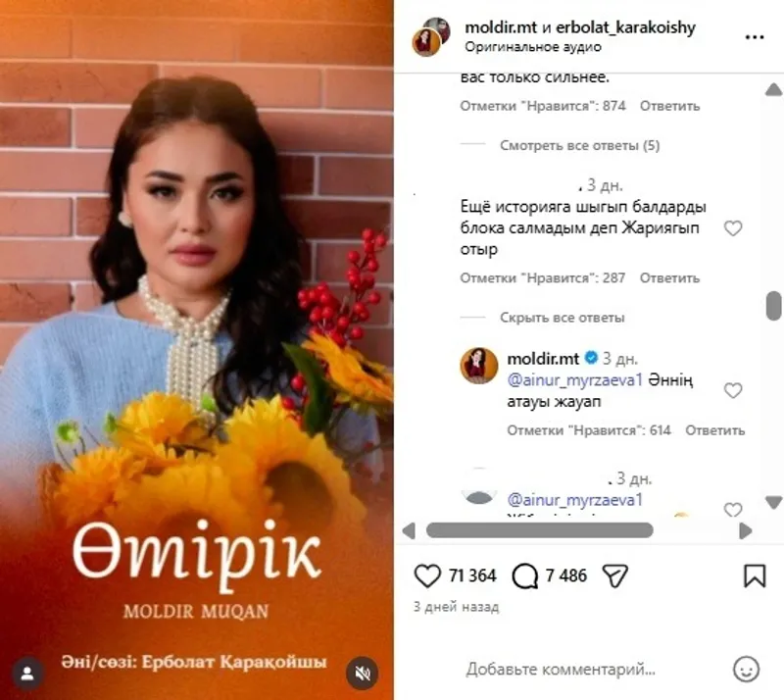Open the @ainur_myrzaeva1 mention in moldir.mt's reply
Screen dimensions: 784x700
coord(574,380)
